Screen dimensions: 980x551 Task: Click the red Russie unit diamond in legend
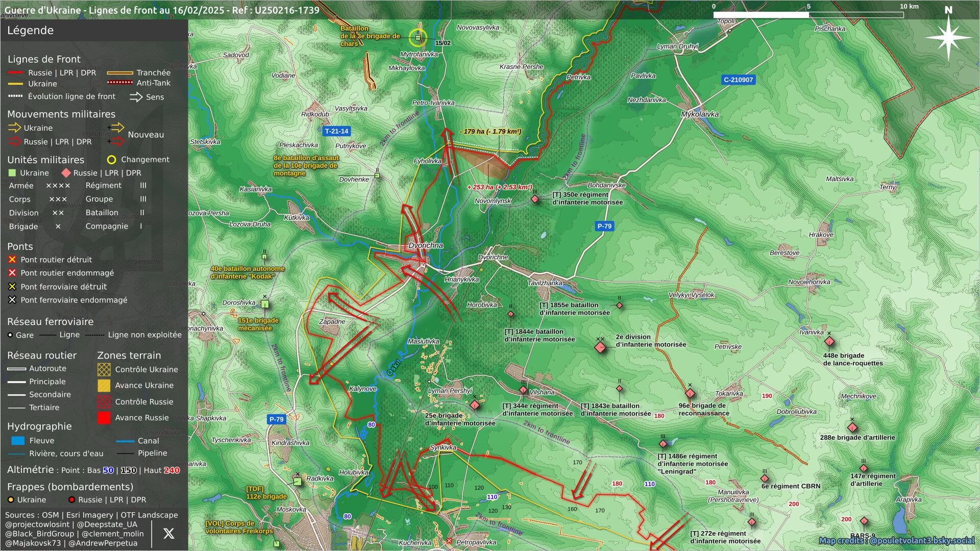tap(66, 173)
